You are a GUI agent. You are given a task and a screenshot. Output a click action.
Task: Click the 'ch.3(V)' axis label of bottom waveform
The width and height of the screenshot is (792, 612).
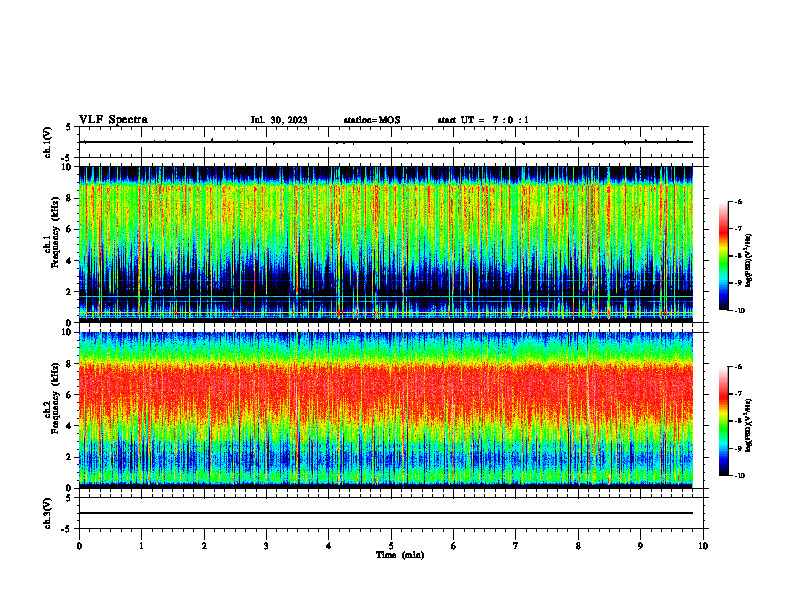(47, 514)
